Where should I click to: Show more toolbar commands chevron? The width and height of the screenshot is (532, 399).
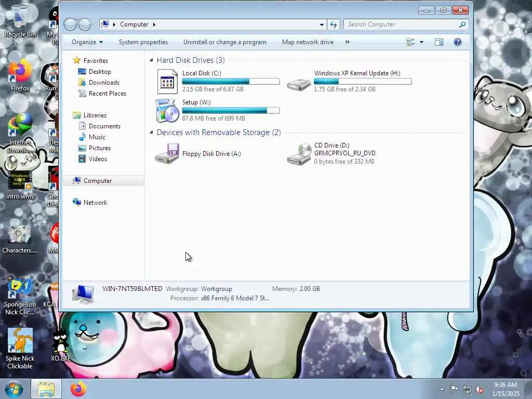click(x=347, y=42)
